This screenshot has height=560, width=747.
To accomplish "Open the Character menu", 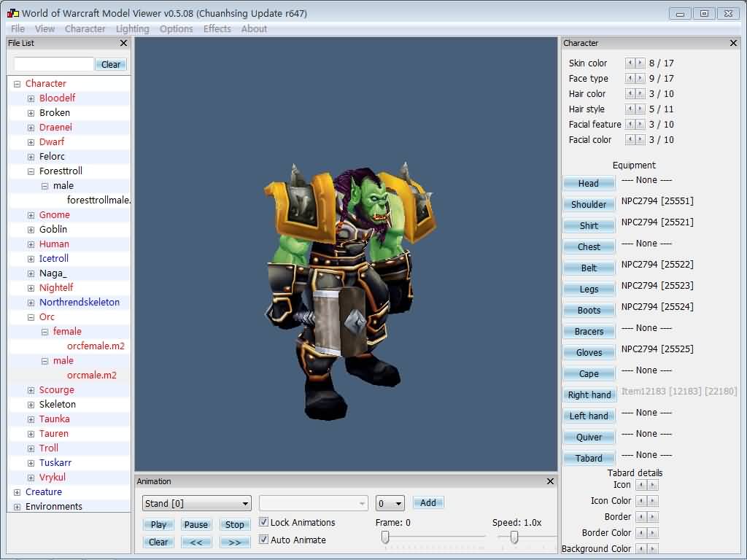I will 85,28.
